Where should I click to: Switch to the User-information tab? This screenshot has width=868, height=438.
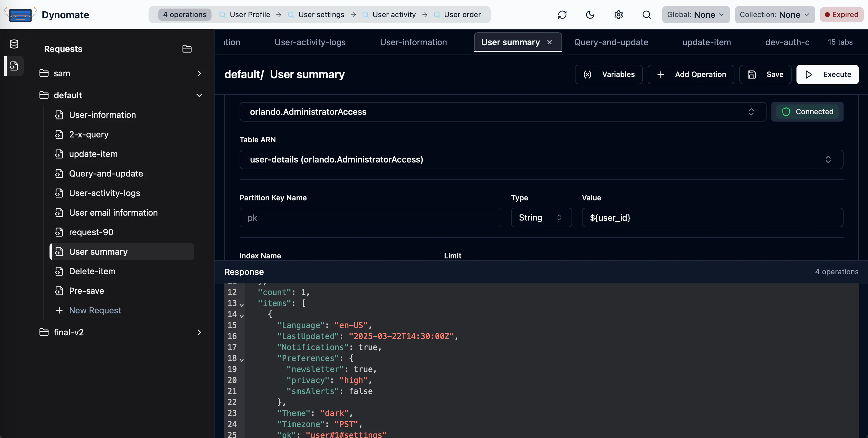pos(414,42)
